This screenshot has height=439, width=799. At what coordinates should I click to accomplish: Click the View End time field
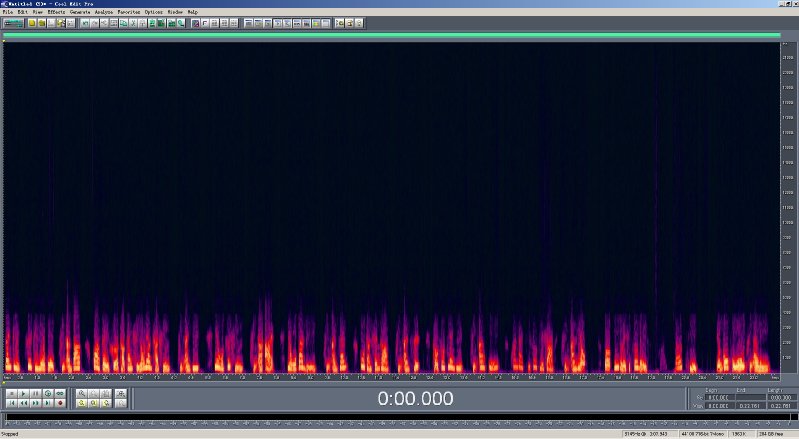[x=750, y=406]
